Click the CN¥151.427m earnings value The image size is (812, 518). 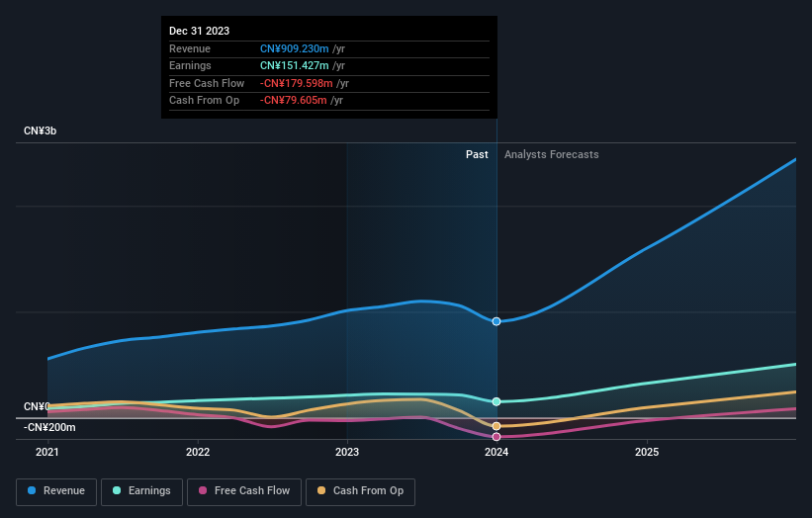(294, 65)
